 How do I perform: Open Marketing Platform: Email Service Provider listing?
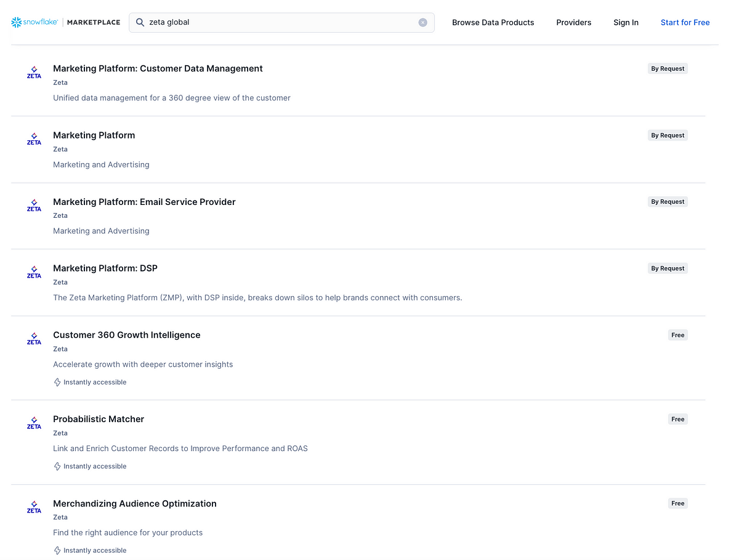(144, 202)
